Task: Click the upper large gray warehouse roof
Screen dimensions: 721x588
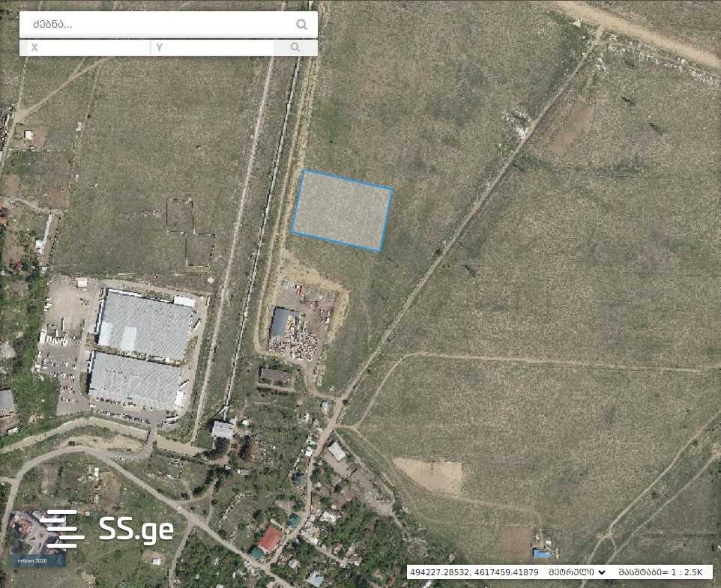Action: [x=145, y=325]
